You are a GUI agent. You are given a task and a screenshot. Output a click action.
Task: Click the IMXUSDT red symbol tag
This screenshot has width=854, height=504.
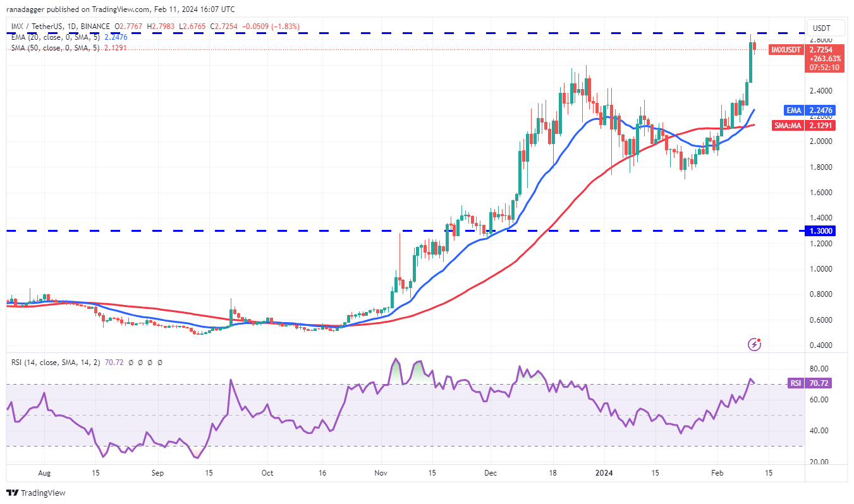tap(786, 49)
